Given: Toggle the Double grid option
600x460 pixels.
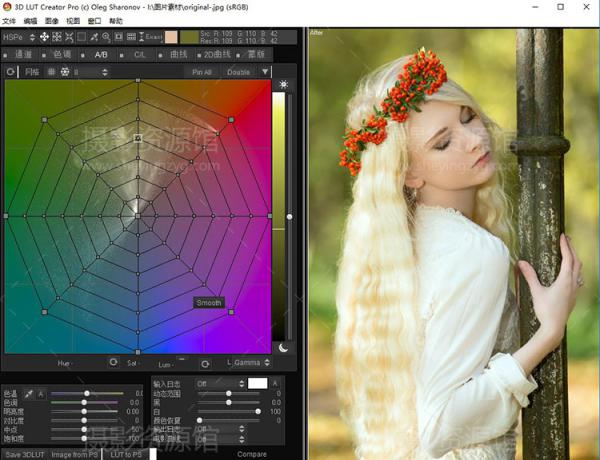Looking at the screenshot, I should coord(239,72).
